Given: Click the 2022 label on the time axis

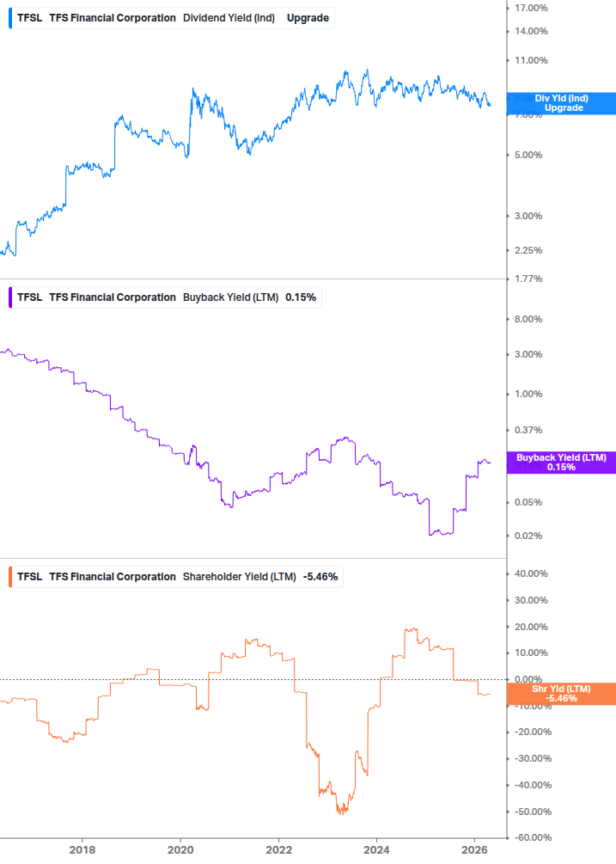Looking at the screenshot, I should (278, 849).
